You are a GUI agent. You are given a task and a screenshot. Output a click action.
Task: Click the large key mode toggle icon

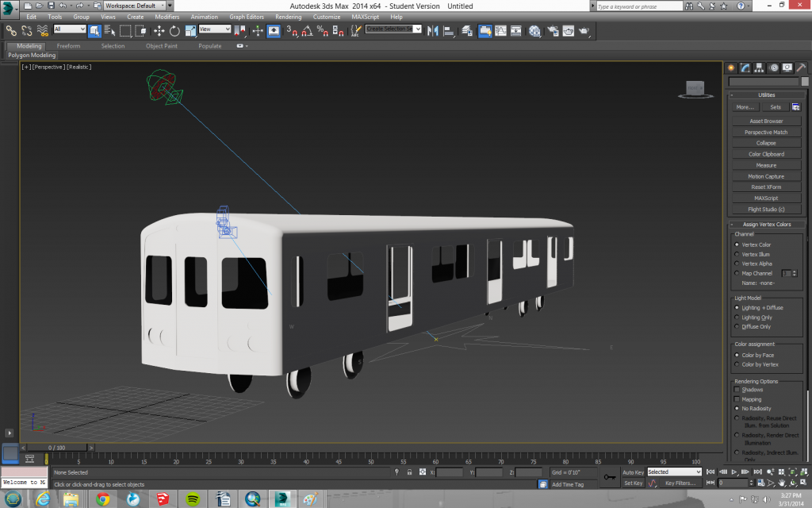[610, 477]
